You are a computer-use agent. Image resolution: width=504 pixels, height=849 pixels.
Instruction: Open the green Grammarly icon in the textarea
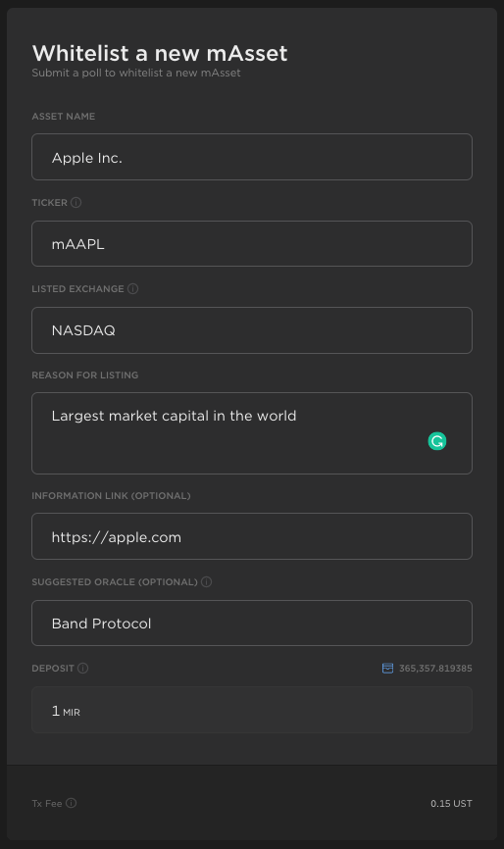point(437,441)
